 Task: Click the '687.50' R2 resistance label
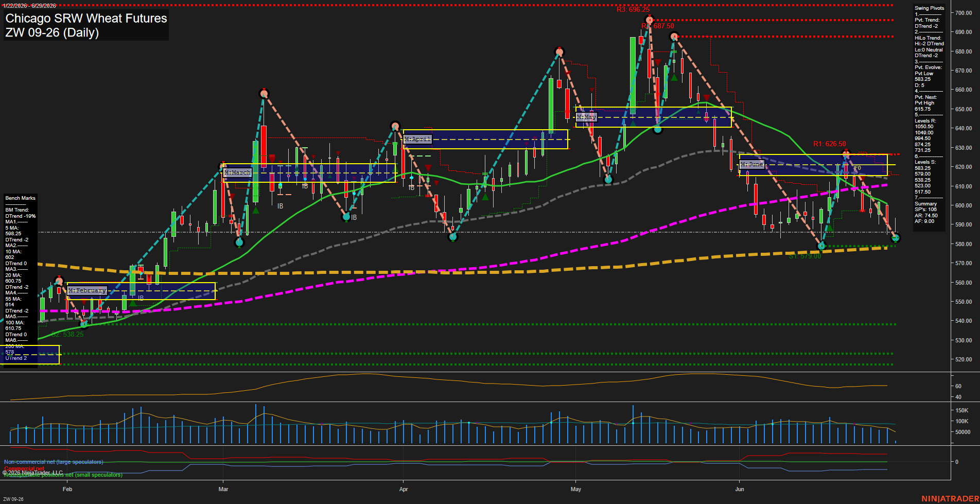[x=663, y=26]
